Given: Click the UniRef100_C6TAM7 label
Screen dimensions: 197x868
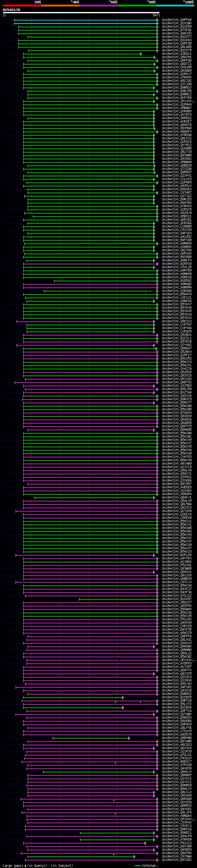Looking at the screenshot, I should (177, 193).
